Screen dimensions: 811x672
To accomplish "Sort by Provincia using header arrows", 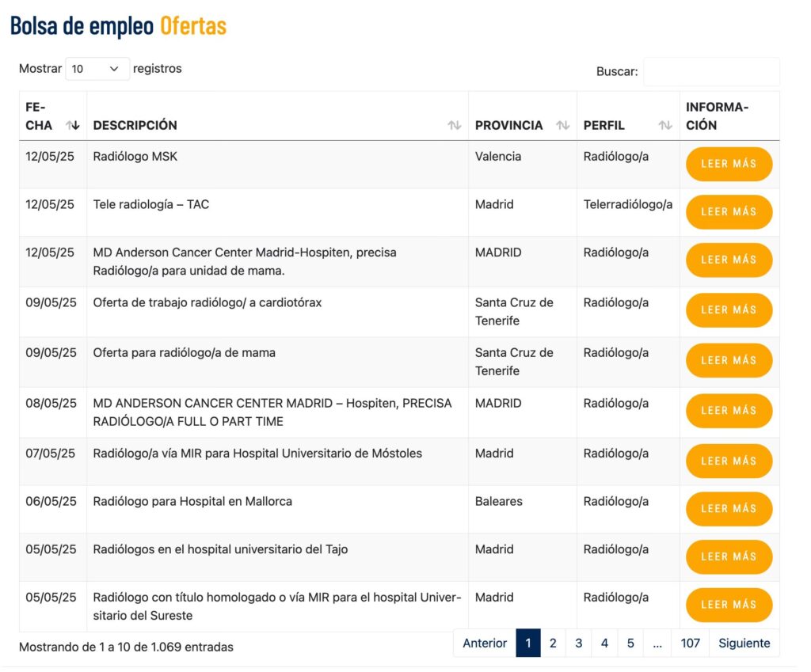I will [x=562, y=125].
